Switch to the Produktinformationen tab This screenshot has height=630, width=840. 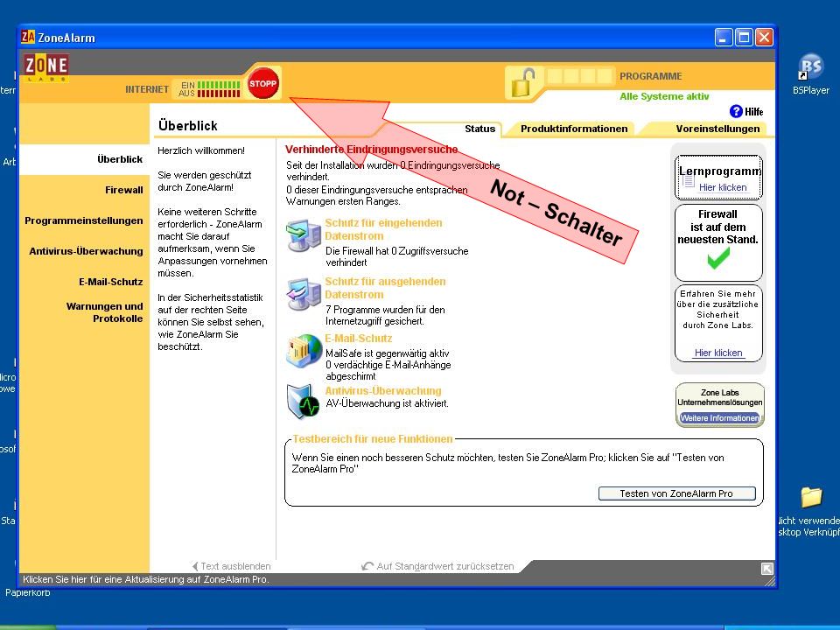pyautogui.click(x=574, y=129)
